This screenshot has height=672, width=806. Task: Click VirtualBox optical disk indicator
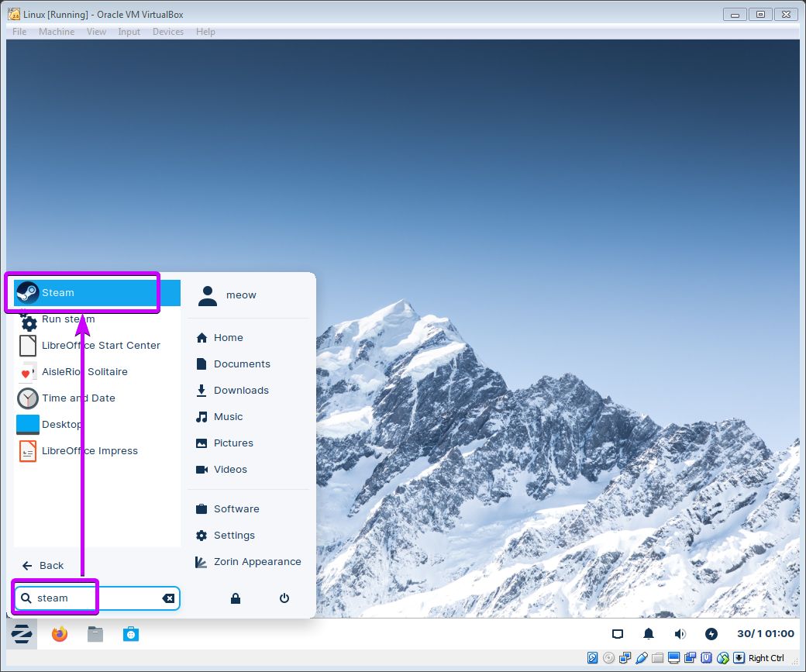point(608,657)
